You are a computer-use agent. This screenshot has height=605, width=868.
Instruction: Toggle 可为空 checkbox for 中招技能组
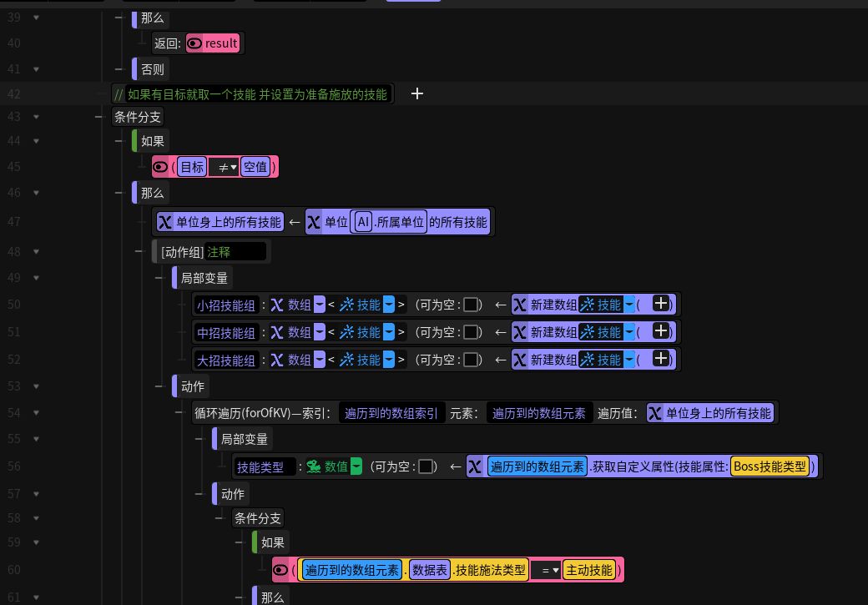click(471, 332)
